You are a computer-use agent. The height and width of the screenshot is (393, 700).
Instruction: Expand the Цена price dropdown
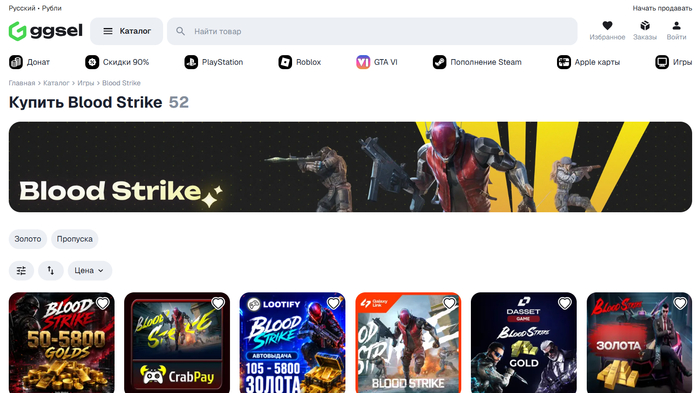point(90,271)
